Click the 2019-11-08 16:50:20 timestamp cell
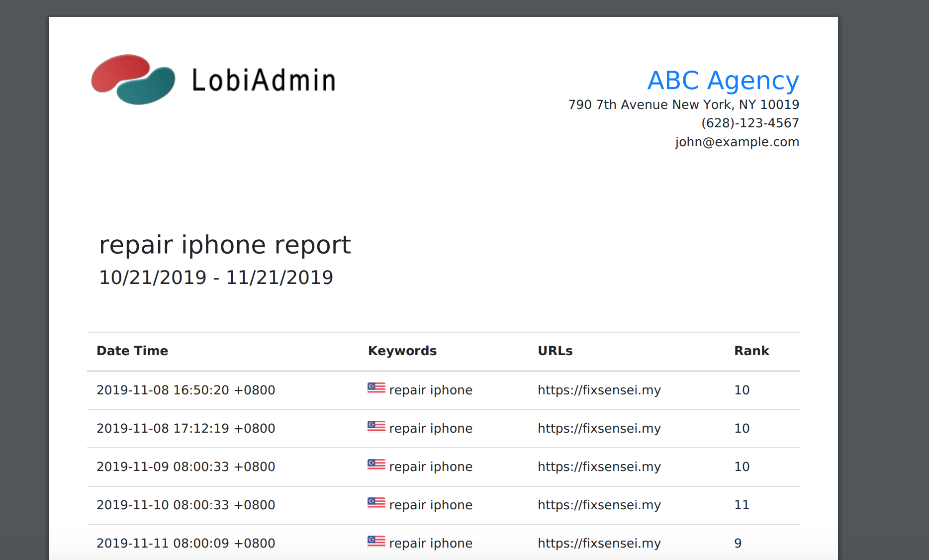Screen dimensions: 929x560 pos(186,390)
